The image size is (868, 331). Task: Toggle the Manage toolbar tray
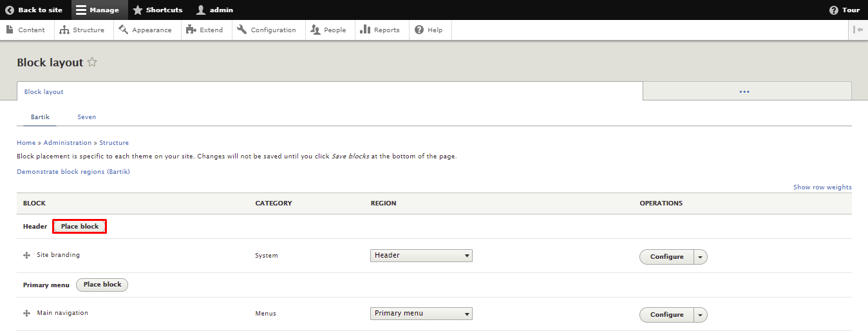pyautogui.click(x=97, y=10)
